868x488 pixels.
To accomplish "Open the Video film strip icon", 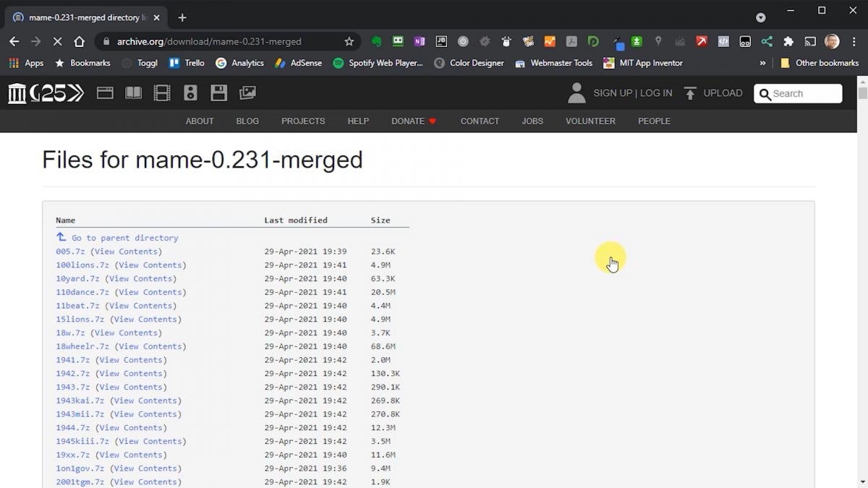I will point(162,93).
